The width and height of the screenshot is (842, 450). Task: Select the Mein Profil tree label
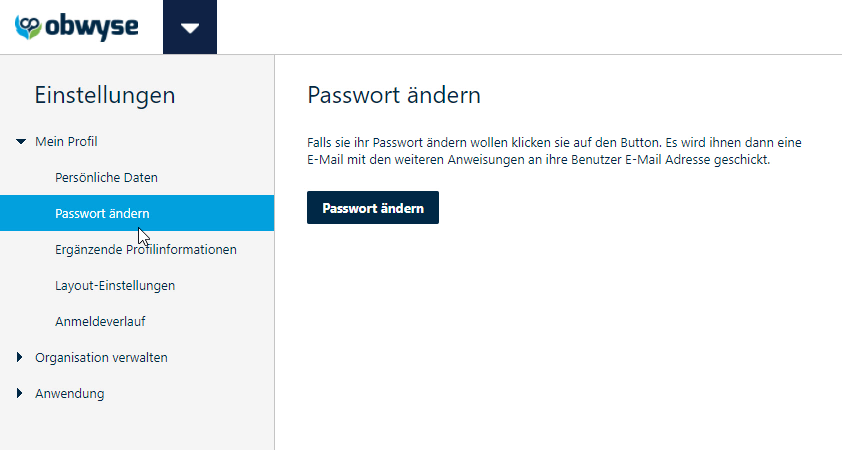coord(66,142)
